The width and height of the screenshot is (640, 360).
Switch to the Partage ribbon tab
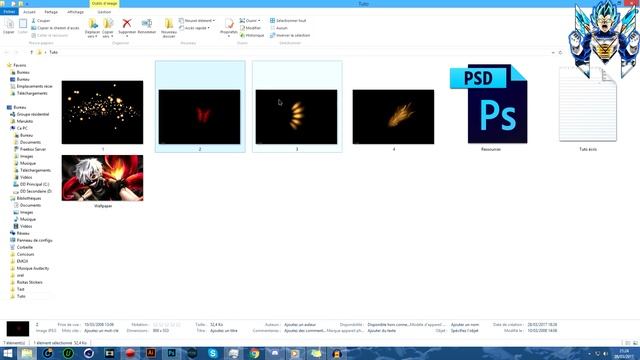click(x=51, y=12)
